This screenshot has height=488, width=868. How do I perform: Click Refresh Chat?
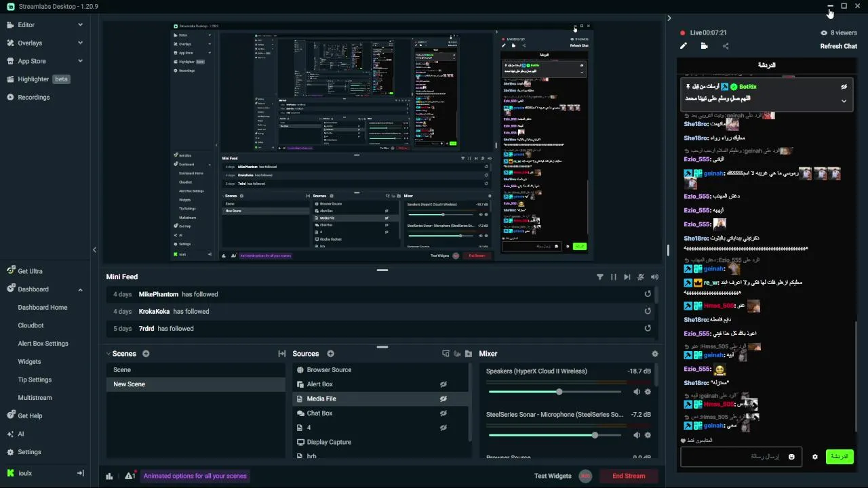[x=839, y=46]
